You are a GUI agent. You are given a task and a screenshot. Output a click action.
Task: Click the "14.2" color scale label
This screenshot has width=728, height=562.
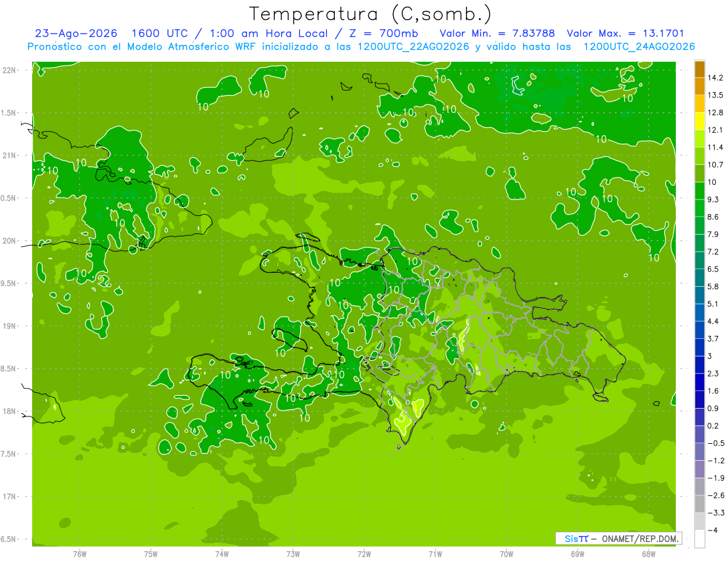coord(716,78)
